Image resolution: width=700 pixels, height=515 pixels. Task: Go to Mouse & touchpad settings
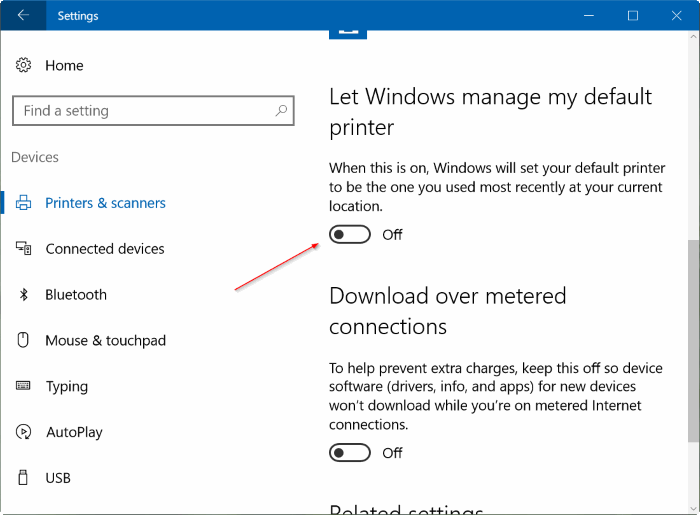pyautogui.click(x=105, y=341)
